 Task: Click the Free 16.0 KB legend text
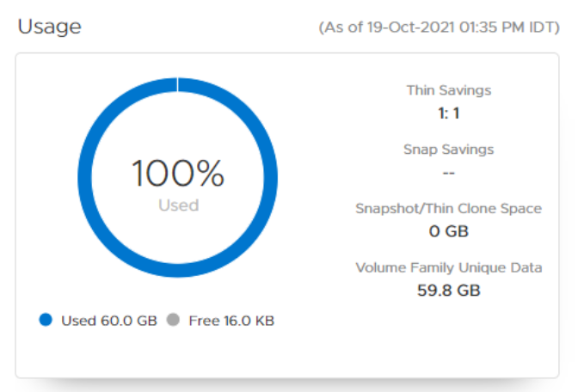[x=231, y=321]
